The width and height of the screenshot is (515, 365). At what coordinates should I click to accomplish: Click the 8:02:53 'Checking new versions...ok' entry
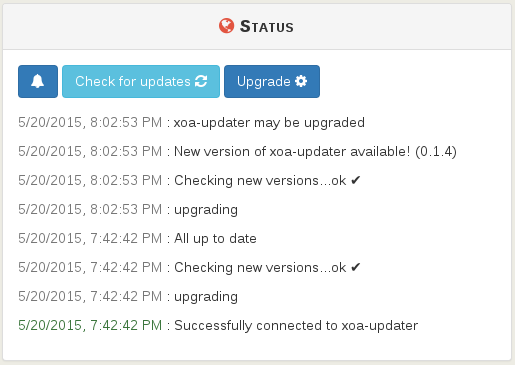click(189, 181)
